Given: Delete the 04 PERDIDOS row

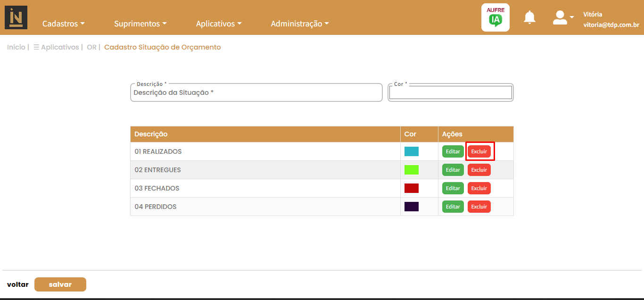Looking at the screenshot, I should click(x=479, y=207).
